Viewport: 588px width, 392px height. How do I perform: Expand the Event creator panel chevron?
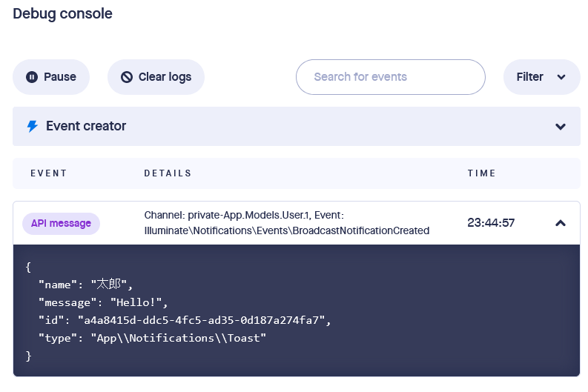561,127
